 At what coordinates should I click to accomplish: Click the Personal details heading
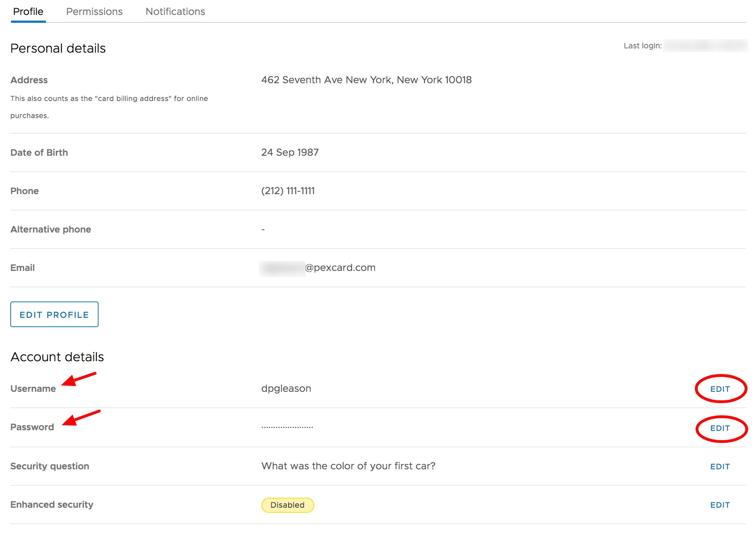pos(58,48)
